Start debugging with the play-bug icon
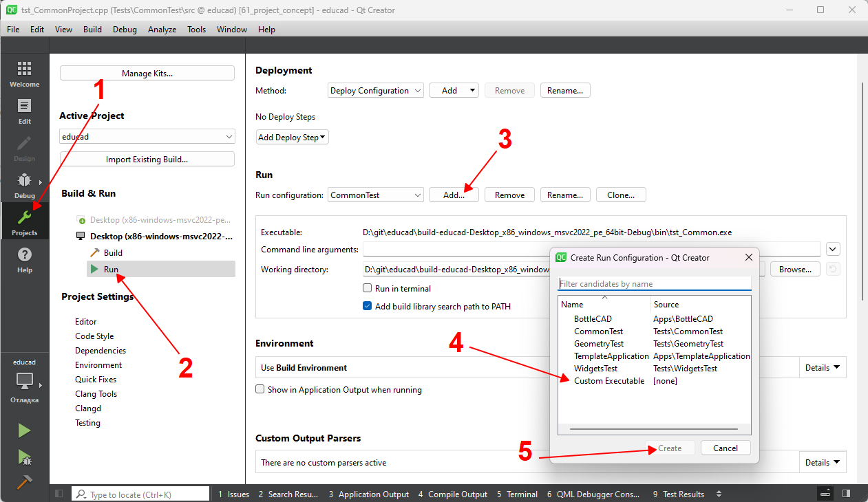This screenshot has height=502, width=868. pyautogui.click(x=24, y=457)
